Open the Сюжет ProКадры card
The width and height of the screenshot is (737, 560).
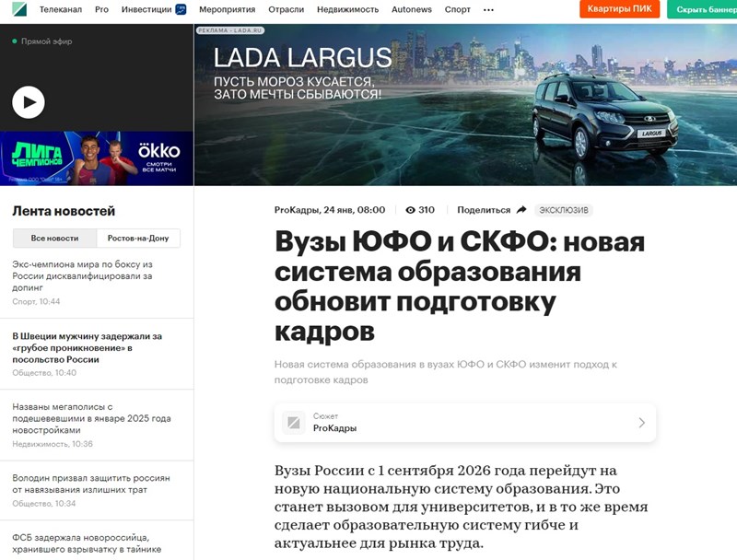(465, 423)
